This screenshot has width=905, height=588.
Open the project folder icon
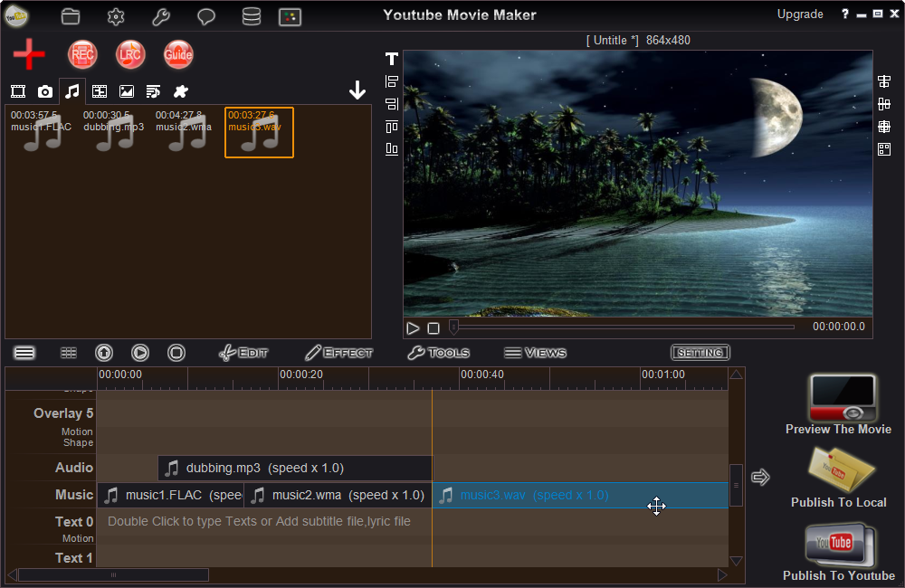71,16
